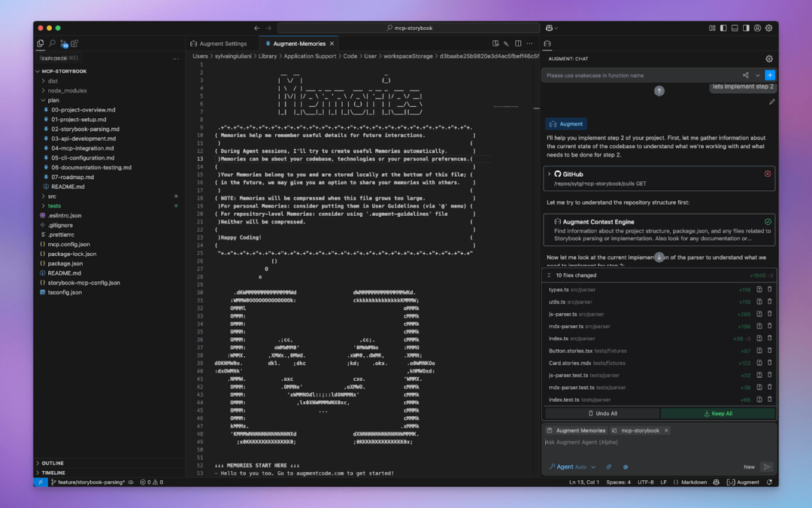Collapse the 10 files changed list
Viewport: 812px width, 508px height.
point(549,275)
